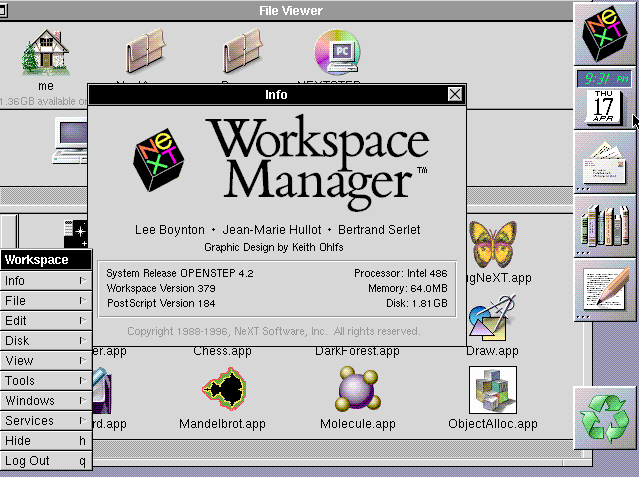Viewport: 639px width, 477px height.
Task: Open the Info submenu
Action: pos(46,280)
